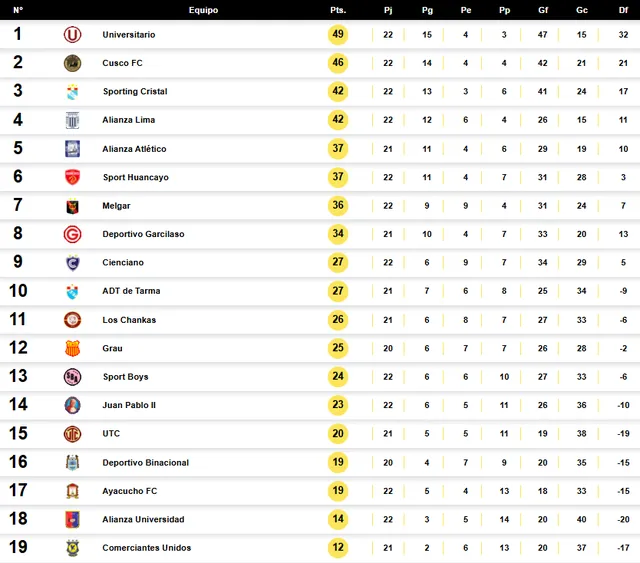This screenshot has width=640, height=563.
Task: Click the yellow 12 points badge
Action: [338, 547]
